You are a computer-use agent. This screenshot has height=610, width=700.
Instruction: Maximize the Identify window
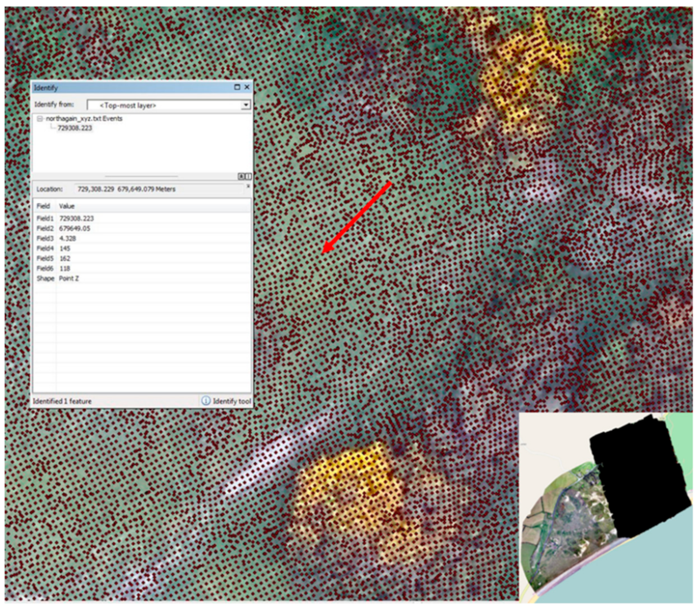(x=237, y=87)
